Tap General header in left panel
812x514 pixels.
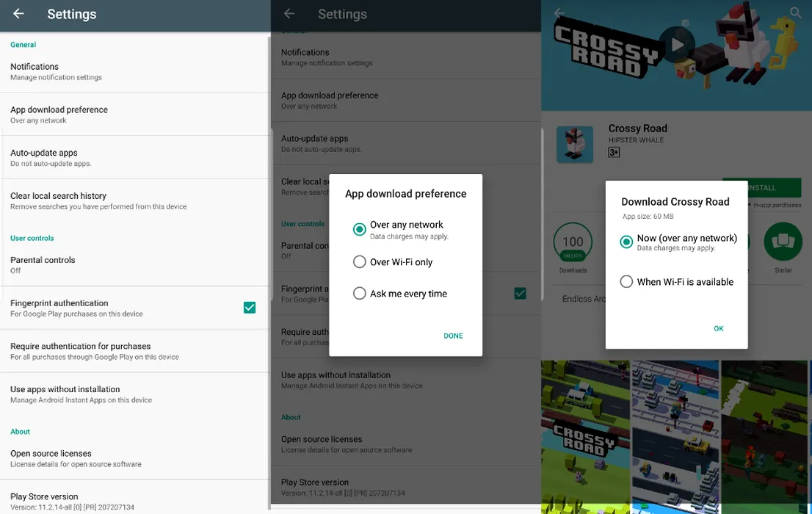23,45
